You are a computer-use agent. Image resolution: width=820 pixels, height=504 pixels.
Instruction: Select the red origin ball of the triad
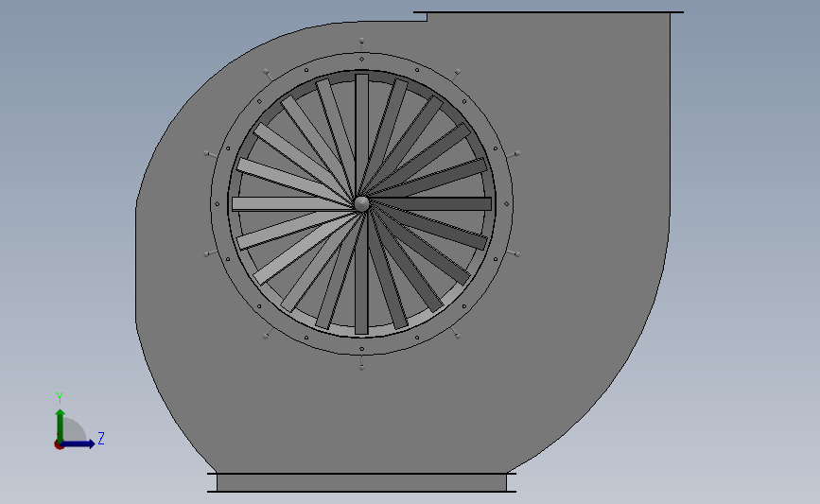(x=59, y=445)
